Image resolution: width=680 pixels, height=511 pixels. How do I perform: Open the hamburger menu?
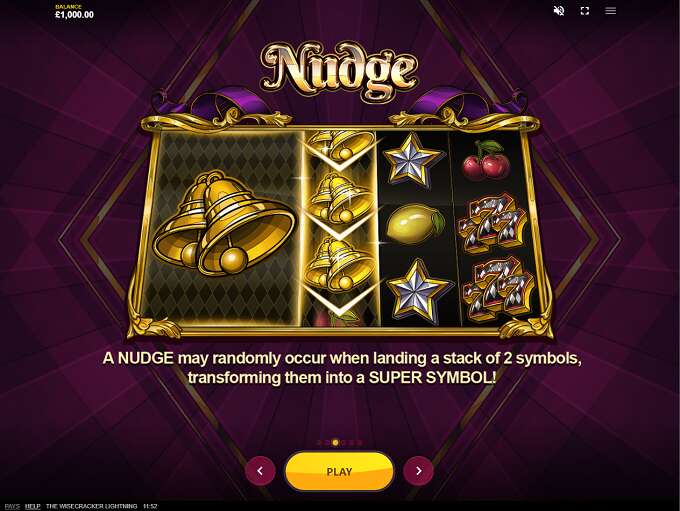[611, 11]
